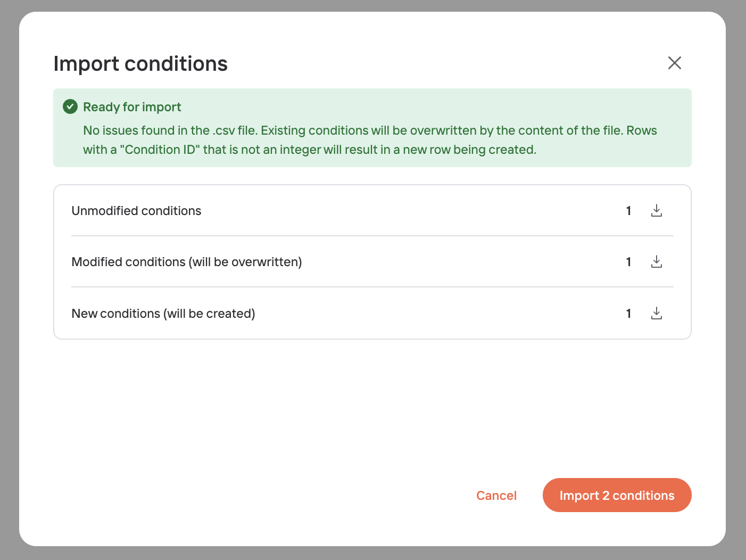746x560 pixels.
Task: Select the Unmodified conditions row label
Action: 136,211
